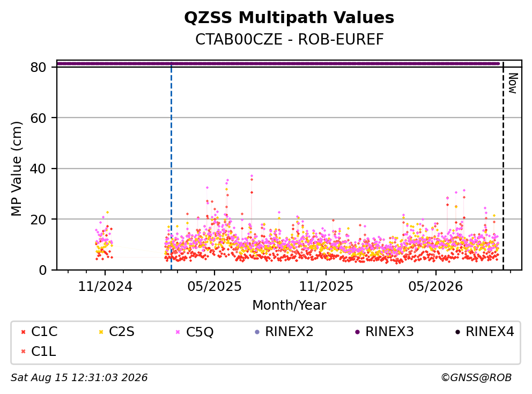The width and height of the screenshot is (532, 394).
Task: Click the 60 y-axis tick label
Action: (38, 118)
